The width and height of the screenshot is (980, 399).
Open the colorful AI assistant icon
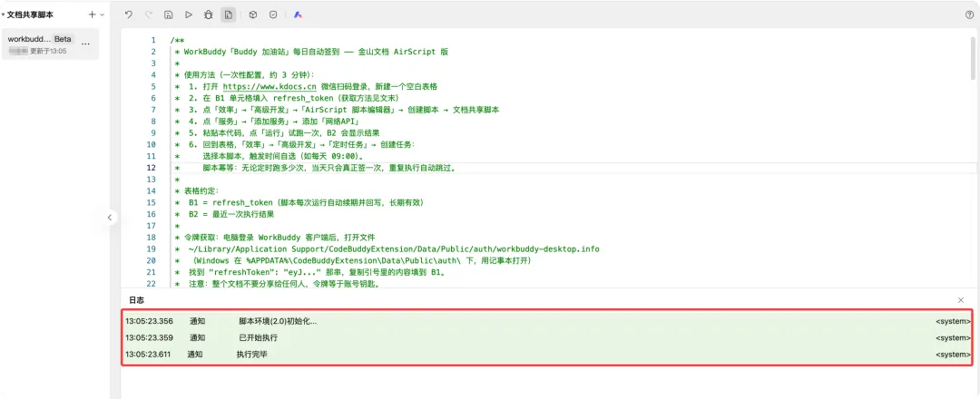[x=299, y=15]
